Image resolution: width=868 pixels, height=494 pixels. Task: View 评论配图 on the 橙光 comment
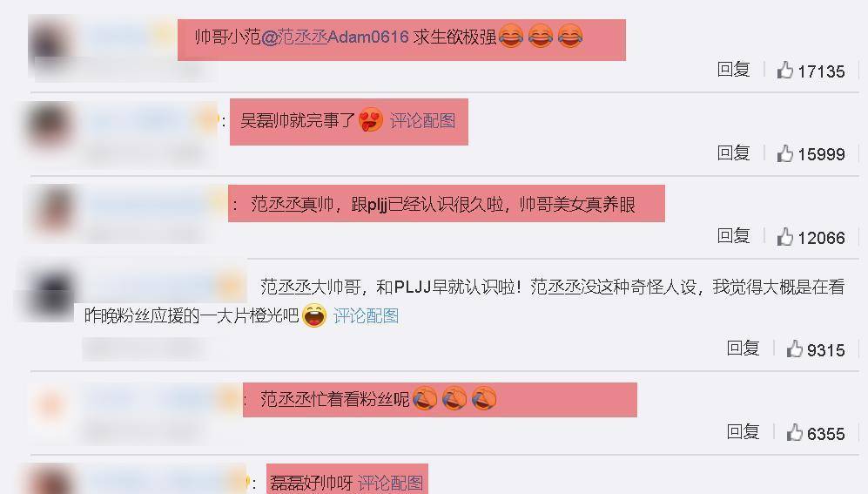(x=366, y=316)
